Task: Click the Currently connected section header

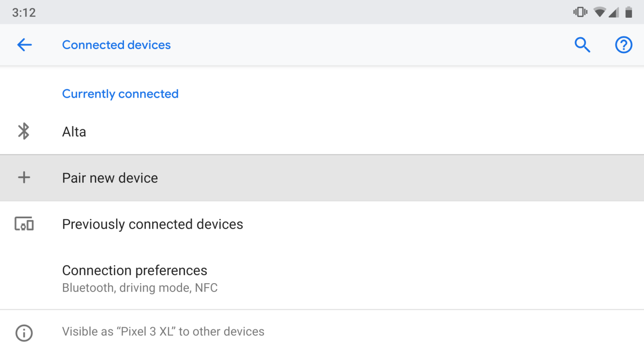Action: pos(120,94)
